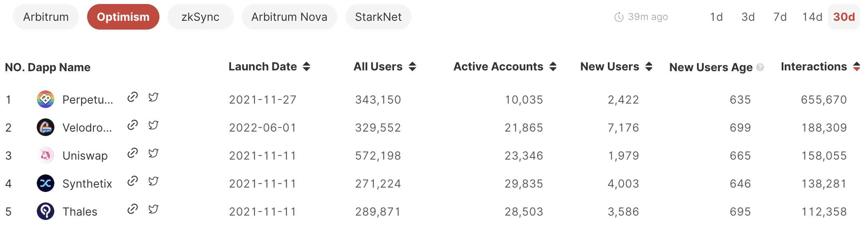
Task: Sort by Active Accounts column
Action: pyautogui.click(x=553, y=66)
